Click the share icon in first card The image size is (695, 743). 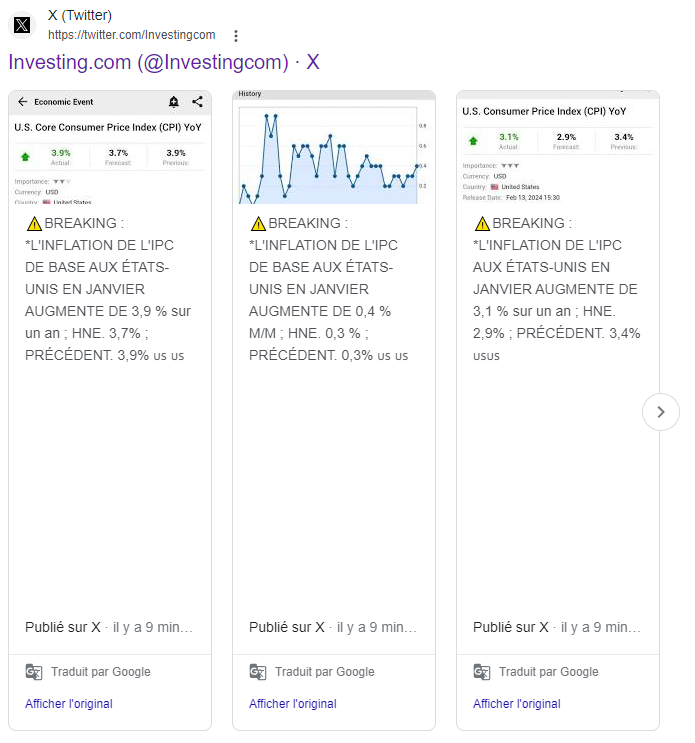click(197, 102)
